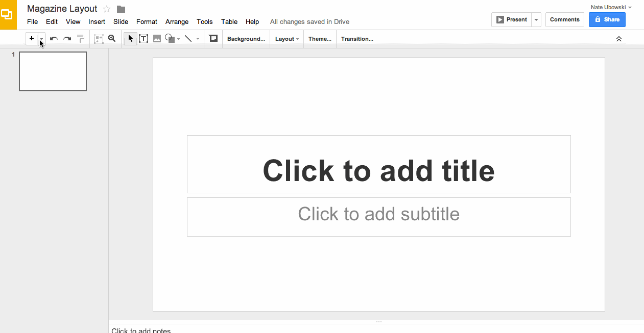This screenshot has height=333, width=644.
Task: Open the Slide menu
Action: click(x=121, y=22)
